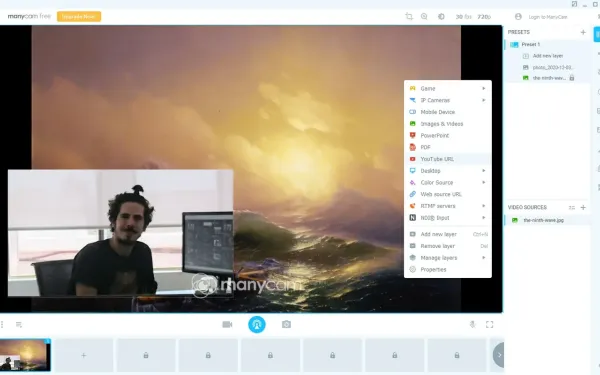600x375 pixels.
Task: Expand the Desktop submenu arrow
Action: click(484, 171)
